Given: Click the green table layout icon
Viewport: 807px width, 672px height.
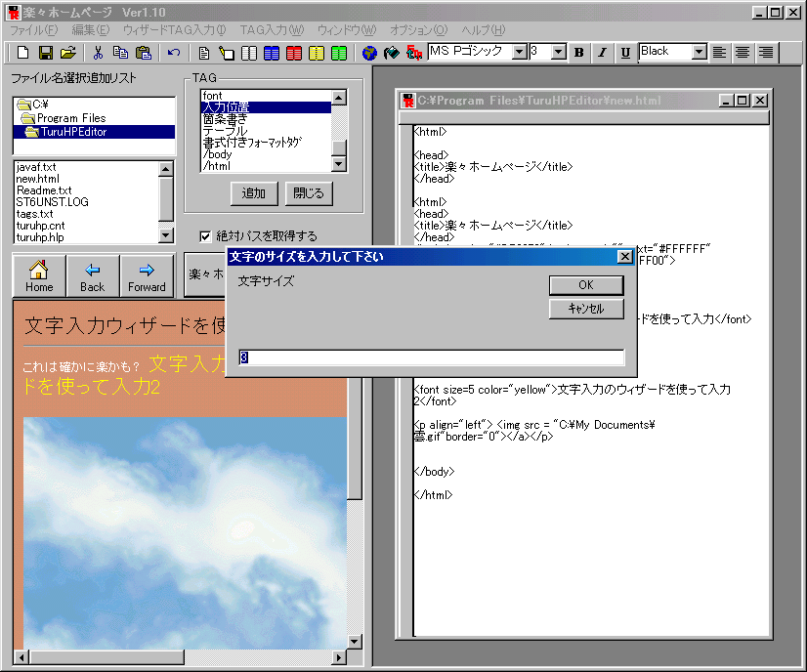Looking at the screenshot, I should (339, 53).
